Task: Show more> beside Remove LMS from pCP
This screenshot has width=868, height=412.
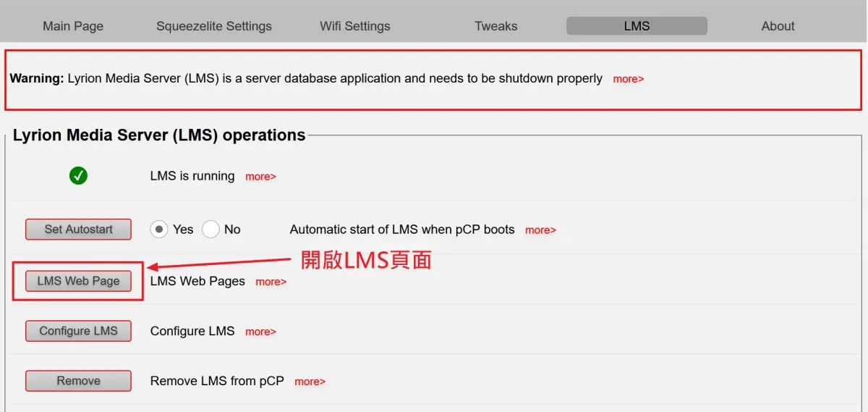Action: 310,382
